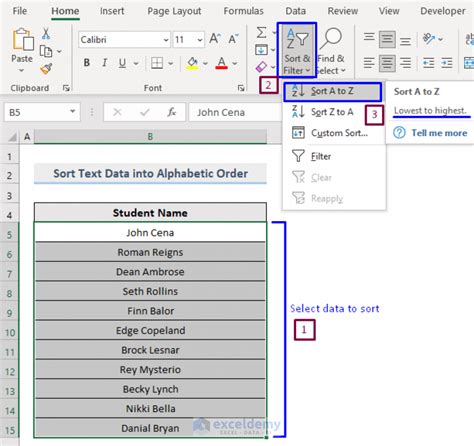The width and height of the screenshot is (474, 446).
Task: Switch to the Insert tab
Action: (x=112, y=11)
